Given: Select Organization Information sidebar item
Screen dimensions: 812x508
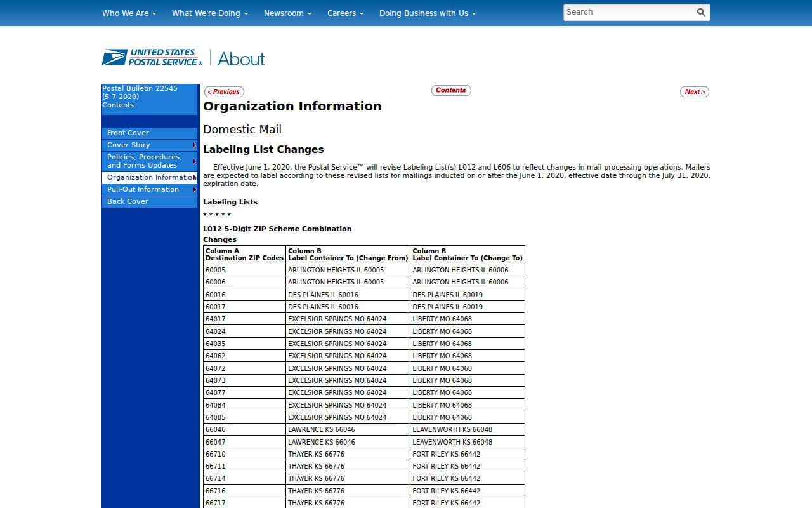Looking at the screenshot, I should pyautogui.click(x=149, y=177).
